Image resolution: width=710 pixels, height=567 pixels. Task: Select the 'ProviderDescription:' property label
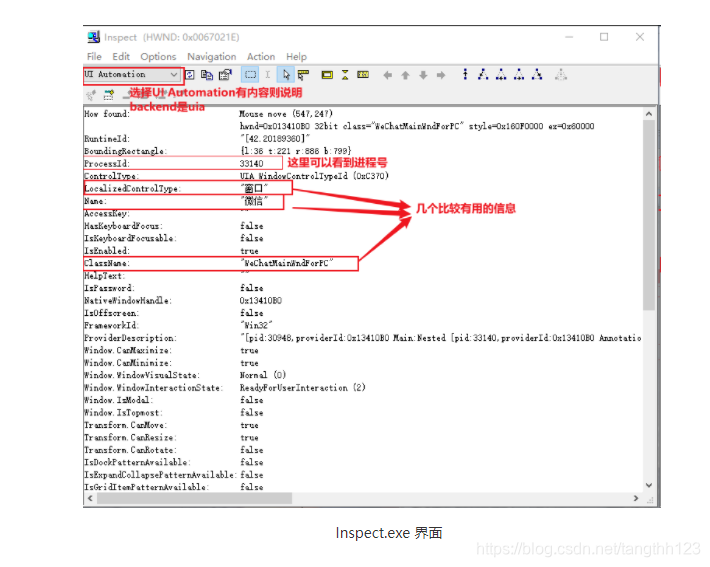point(130,338)
